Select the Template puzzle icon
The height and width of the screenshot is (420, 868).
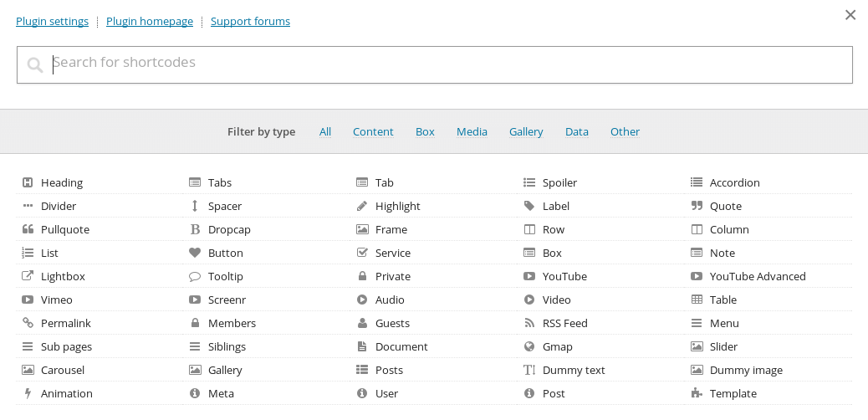(x=697, y=393)
